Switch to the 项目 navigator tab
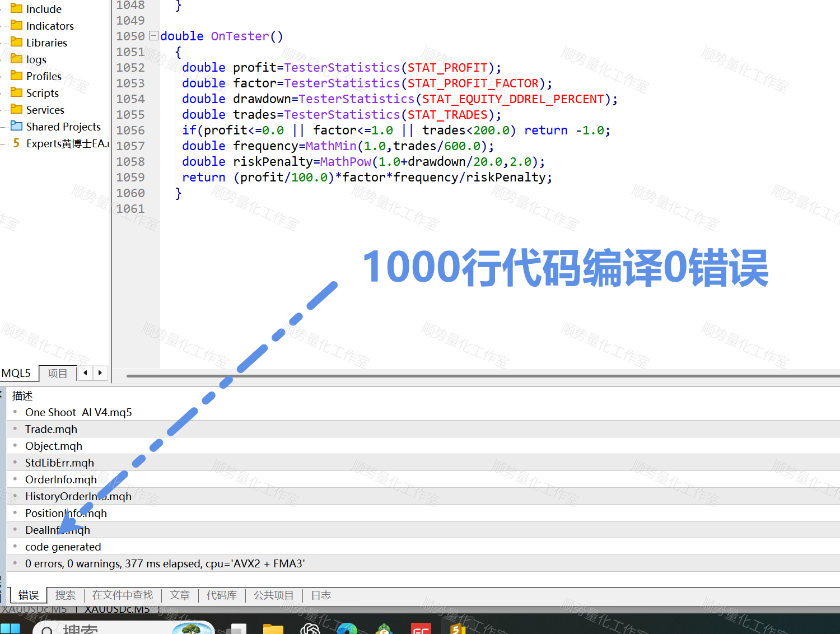This screenshot has height=634, width=840. [57, 373]
